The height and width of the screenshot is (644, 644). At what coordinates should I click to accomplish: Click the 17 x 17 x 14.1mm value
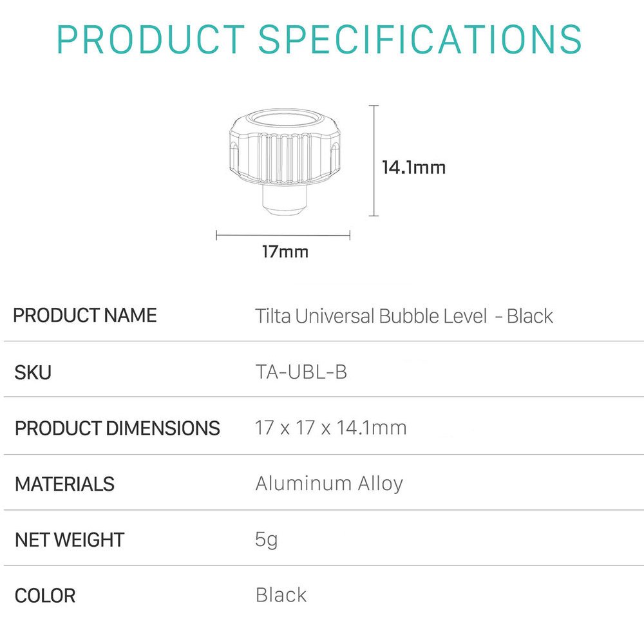coord(330,428)
